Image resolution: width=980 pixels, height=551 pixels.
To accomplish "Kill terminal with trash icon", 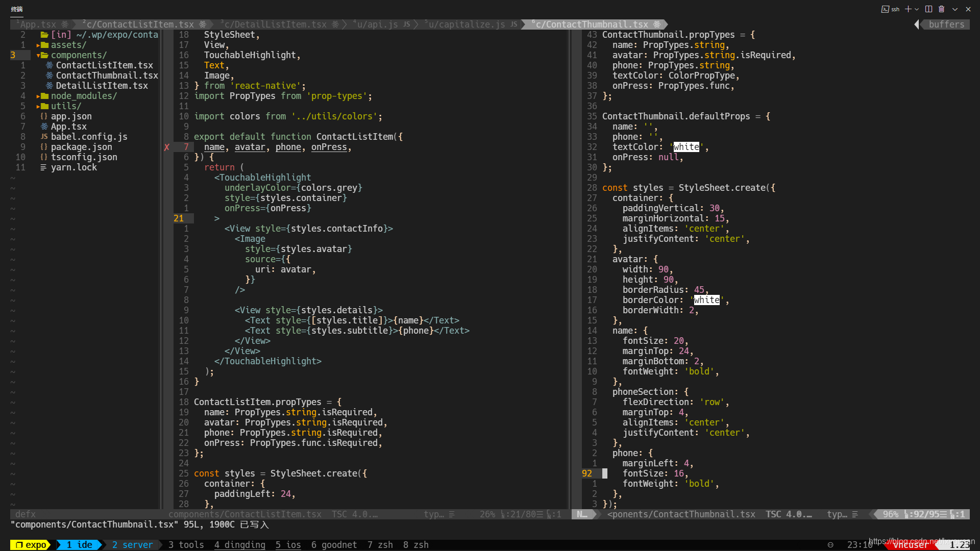I will (x=942, y=9).
